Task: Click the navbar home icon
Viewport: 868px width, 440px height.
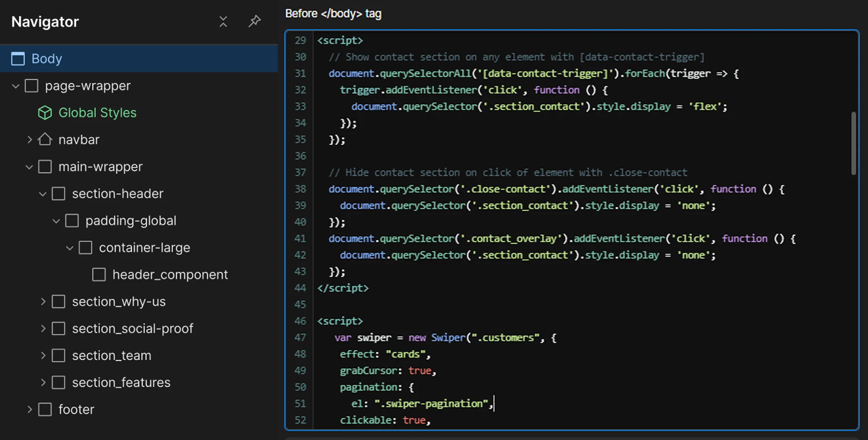Action: (x=45, y=139)
